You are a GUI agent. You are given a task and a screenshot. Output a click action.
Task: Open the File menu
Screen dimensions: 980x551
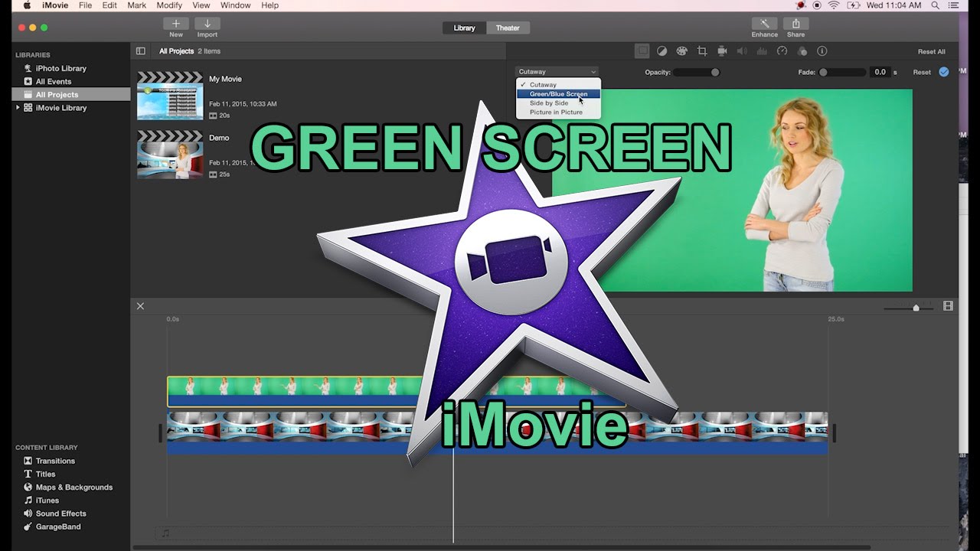[85, 5]
